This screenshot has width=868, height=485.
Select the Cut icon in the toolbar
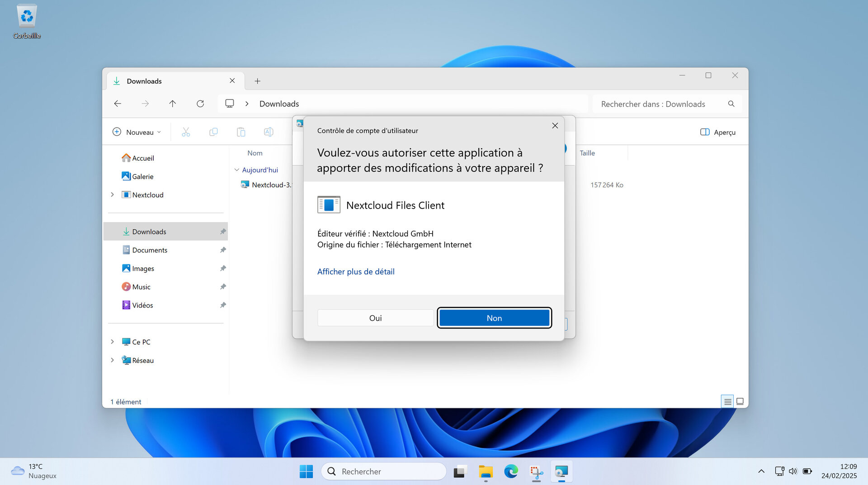coord(186,132)
